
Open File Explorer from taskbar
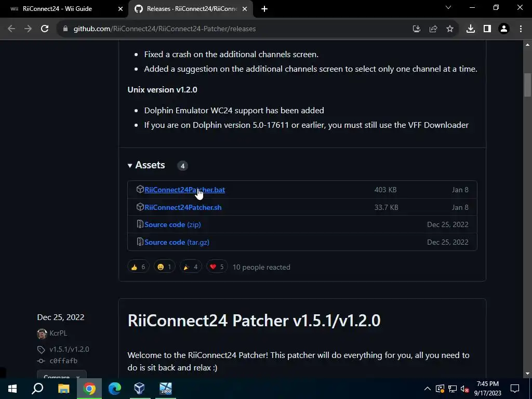pos(63,389)
